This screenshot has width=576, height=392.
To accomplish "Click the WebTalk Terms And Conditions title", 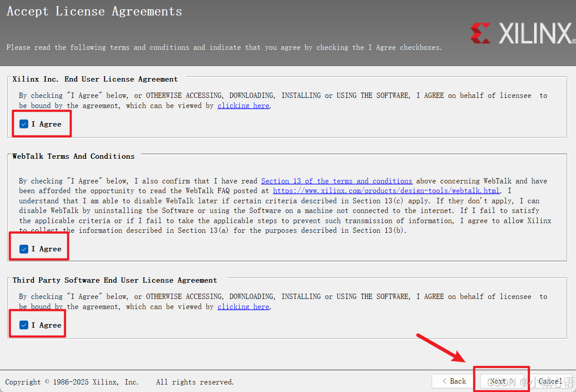I will (73, 156).
